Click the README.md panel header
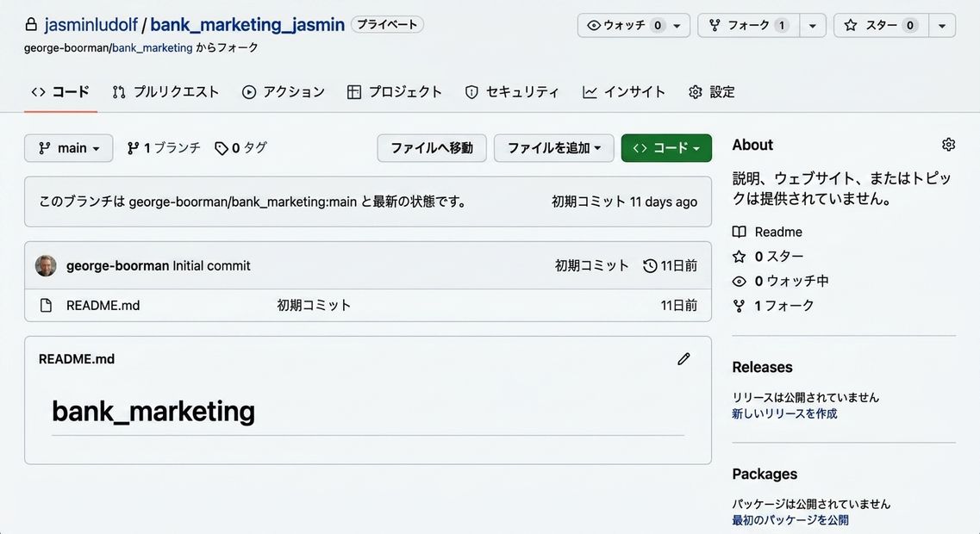980x534 pixels. pos(76,359)
